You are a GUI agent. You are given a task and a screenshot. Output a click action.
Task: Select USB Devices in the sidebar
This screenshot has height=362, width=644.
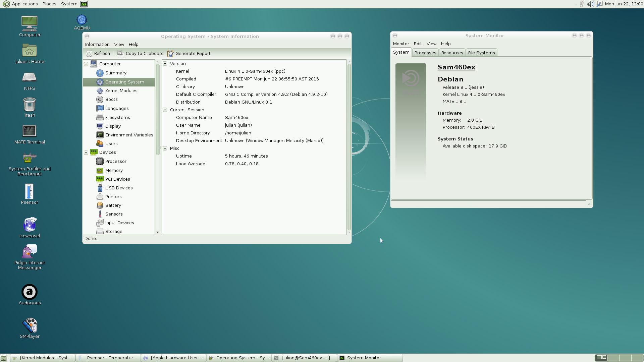(x=119, y=188)
